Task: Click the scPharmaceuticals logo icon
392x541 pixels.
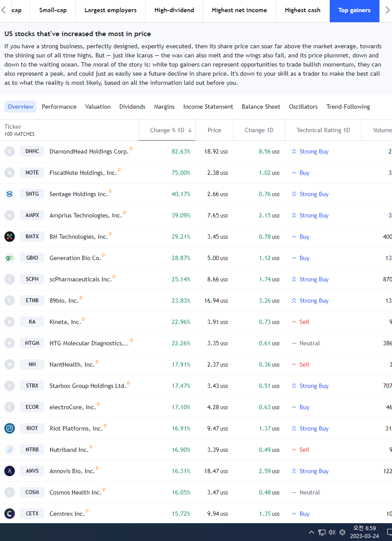Action: [x=10, y=279]
